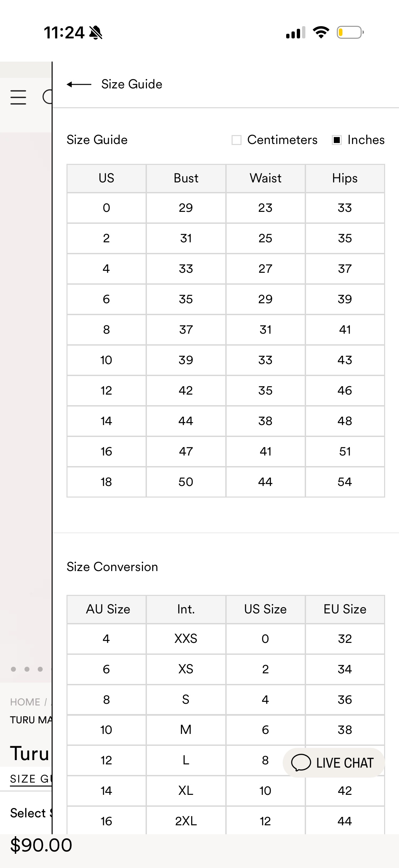The image size is (399, 868).
Task: Tap the search magnifier icon
Action: pyautogui.click(x=47, y=97)
